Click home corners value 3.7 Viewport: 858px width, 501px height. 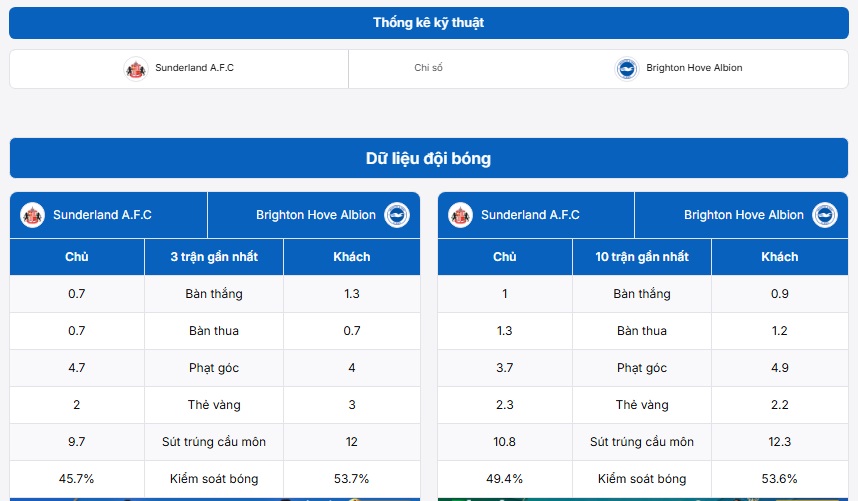pos(505,368)
